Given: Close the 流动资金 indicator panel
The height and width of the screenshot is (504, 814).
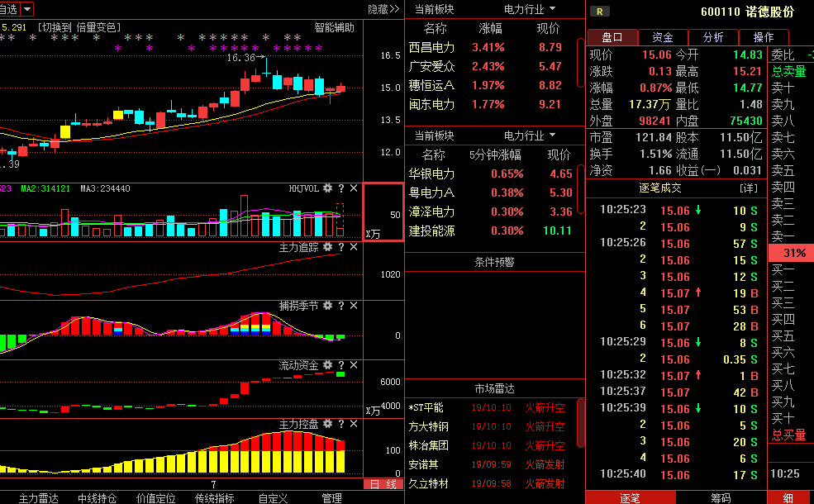Looking at the screenshot, I should [354, 365].
